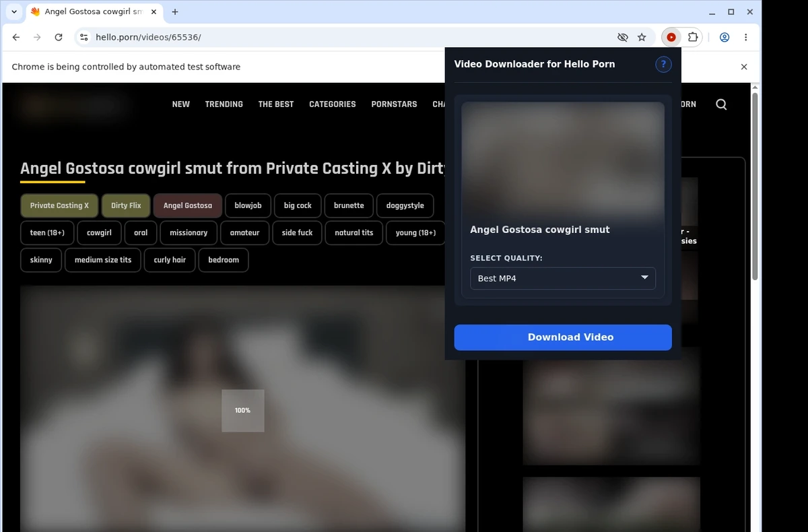
Task: Select the Private Casting X tag
Action: [59, 205]
